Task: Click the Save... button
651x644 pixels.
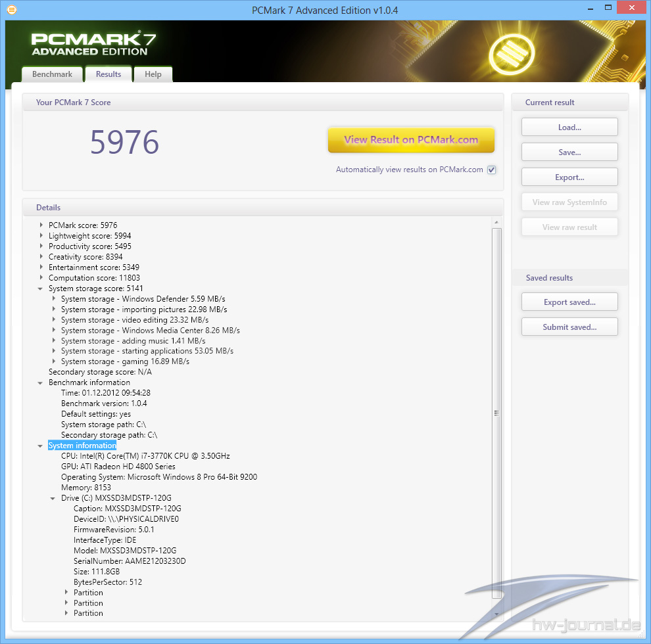Action: tap(569, 152)
